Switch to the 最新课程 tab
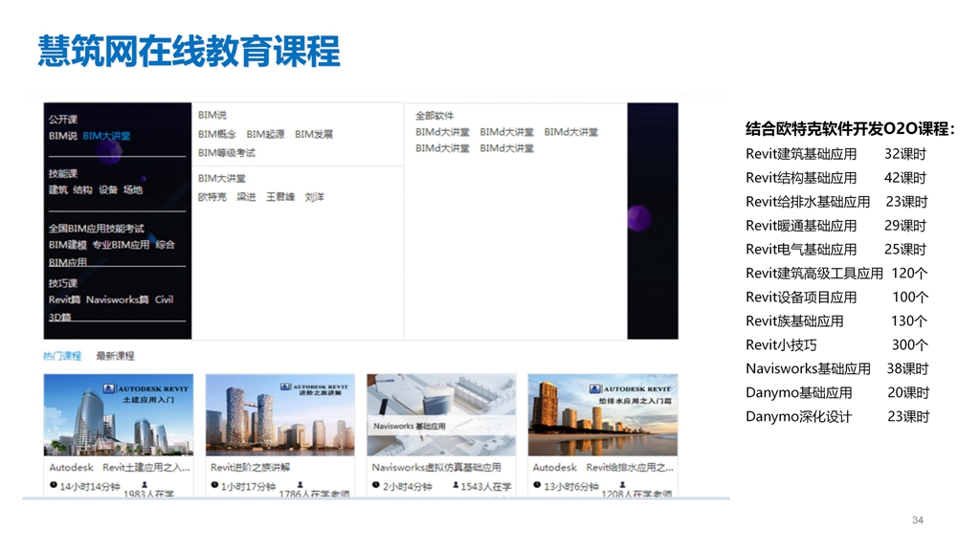980x551 pixels. pyautogui.click(x=115, y=356)
